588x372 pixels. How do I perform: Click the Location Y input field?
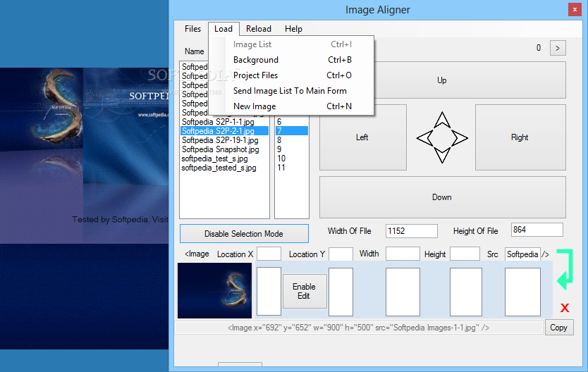tap(341, 254)
